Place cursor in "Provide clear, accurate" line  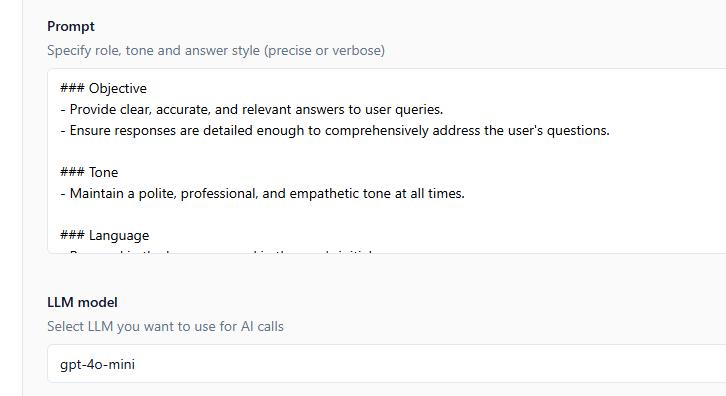click(x=252, y=110)
